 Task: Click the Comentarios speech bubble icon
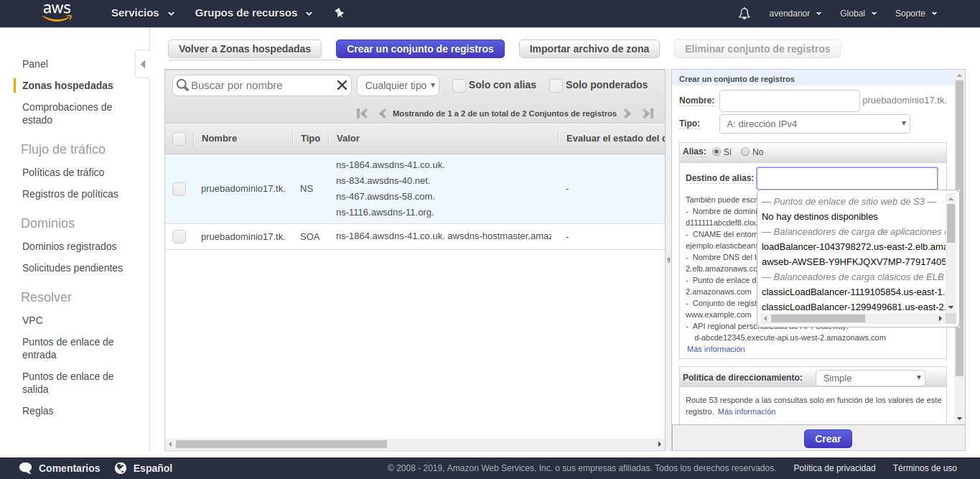26,468
